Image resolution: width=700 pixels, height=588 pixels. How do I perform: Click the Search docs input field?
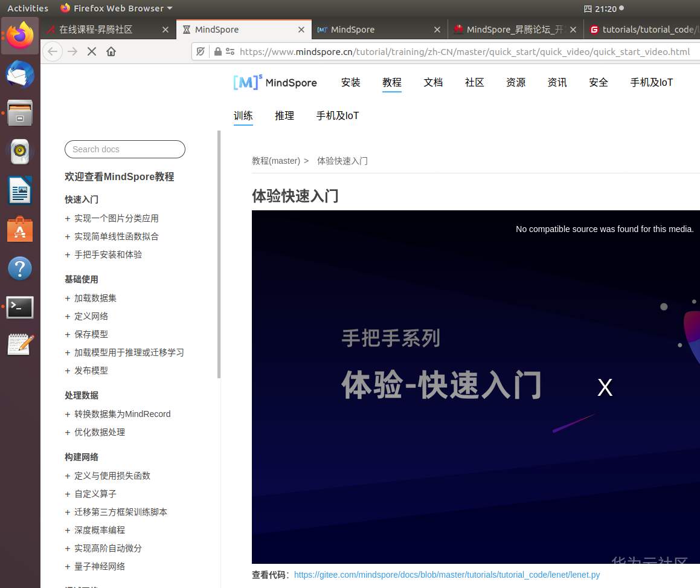[125, 149]
